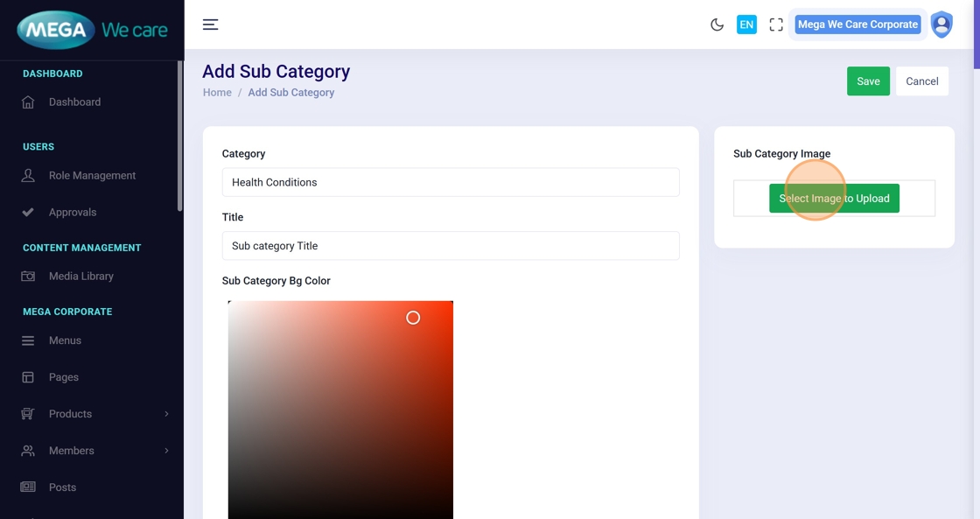Click the Posts newspaper icon
The image size is (980, 519).
click(28, 487)
